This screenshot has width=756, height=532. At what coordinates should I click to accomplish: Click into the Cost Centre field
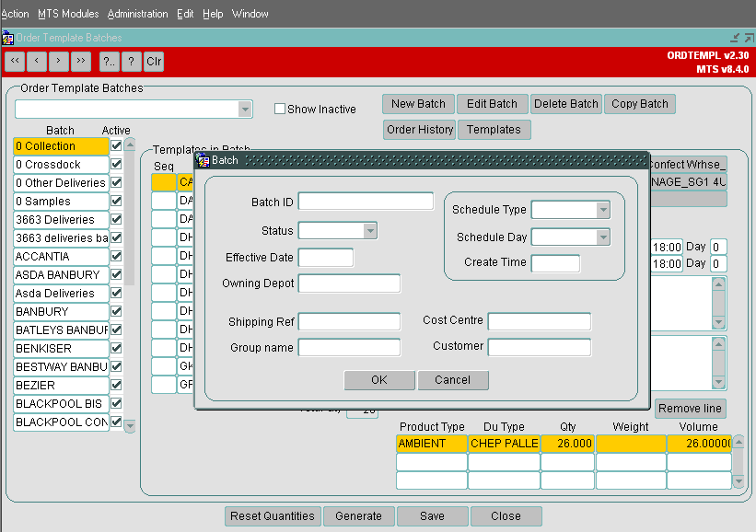click(540, 321)
